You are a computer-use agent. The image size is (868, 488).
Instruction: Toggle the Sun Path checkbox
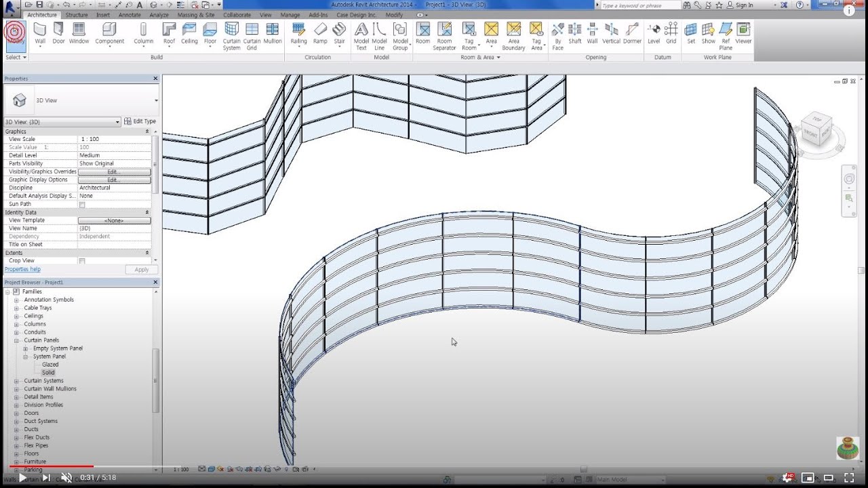pyautogui.click(x=82, y=204)
